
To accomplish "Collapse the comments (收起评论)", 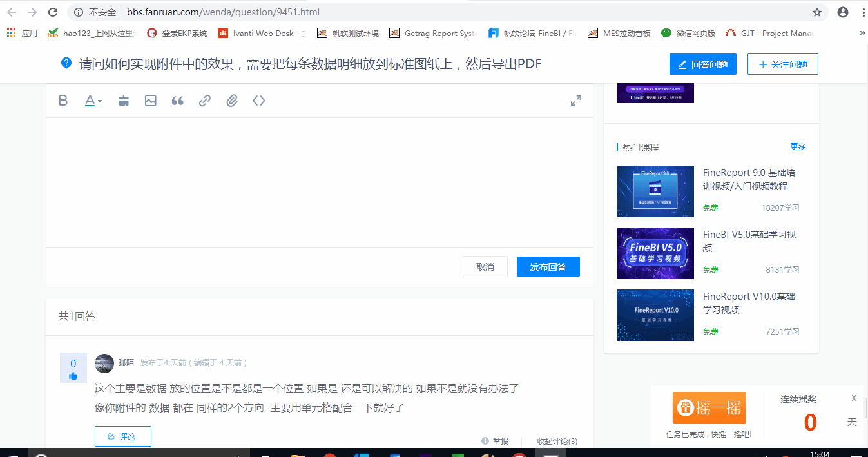I will click(557, 441).
